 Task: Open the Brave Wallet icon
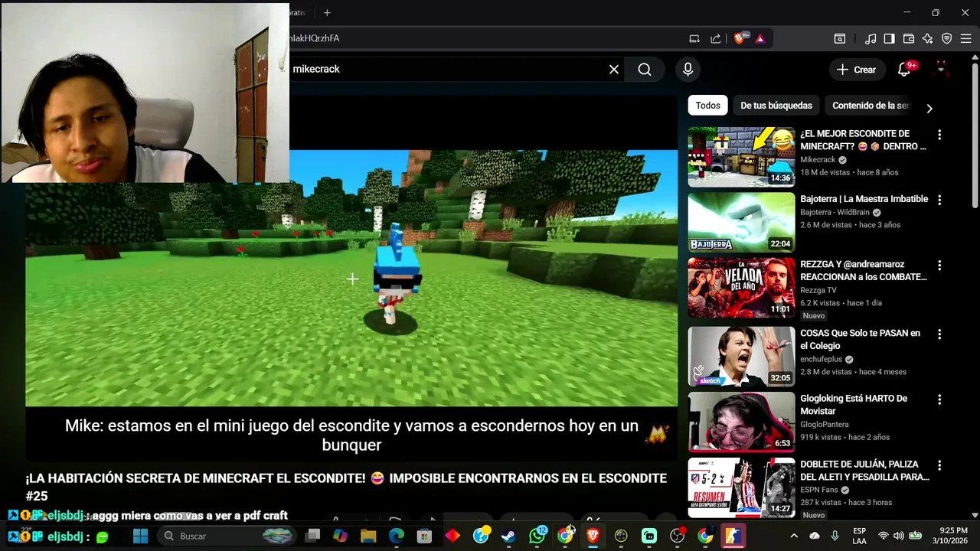[909, 38]
